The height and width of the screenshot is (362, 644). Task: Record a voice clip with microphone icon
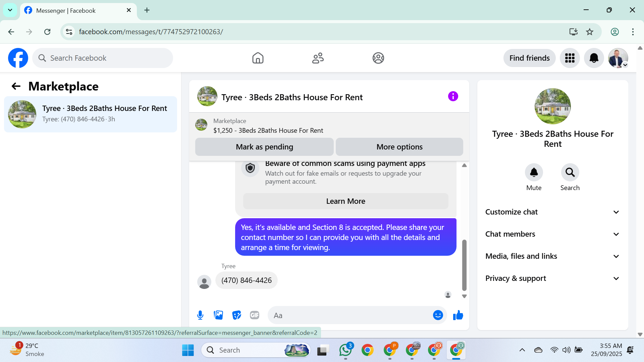[200, 315]
